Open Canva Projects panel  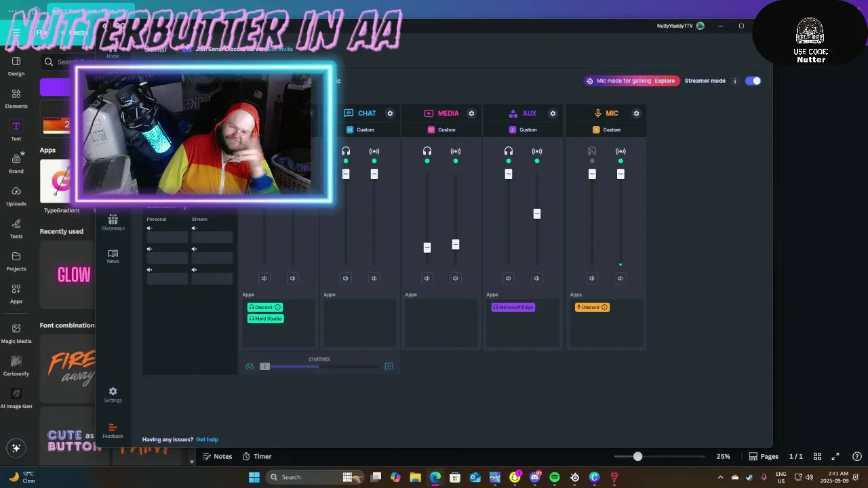tap(16, 261)
